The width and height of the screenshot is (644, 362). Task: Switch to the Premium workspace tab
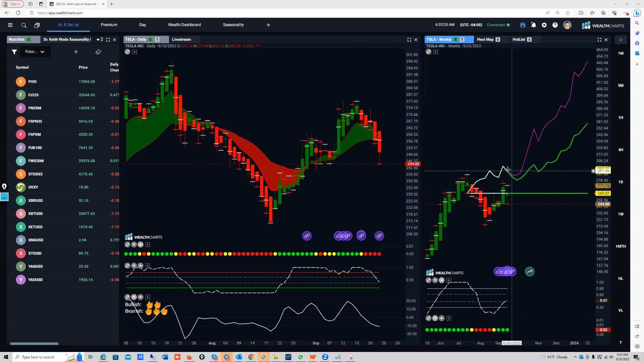[109, 25]
